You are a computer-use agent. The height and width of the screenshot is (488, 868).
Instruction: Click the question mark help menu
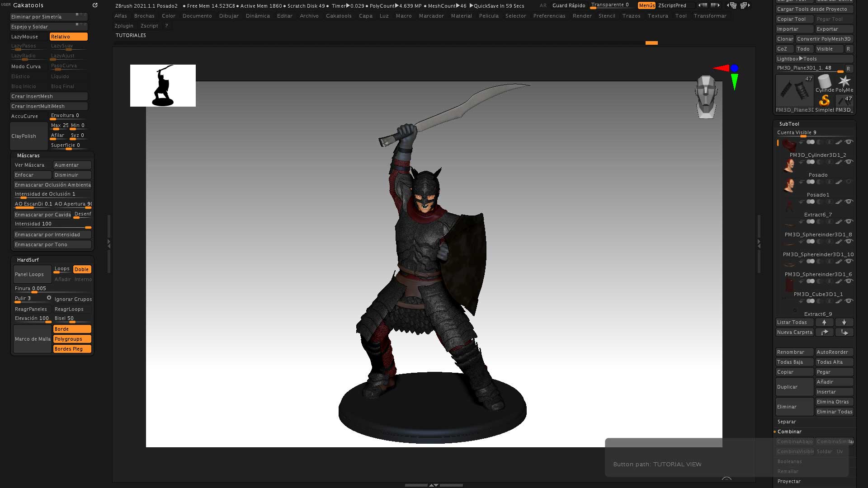(x=166, y=26)
